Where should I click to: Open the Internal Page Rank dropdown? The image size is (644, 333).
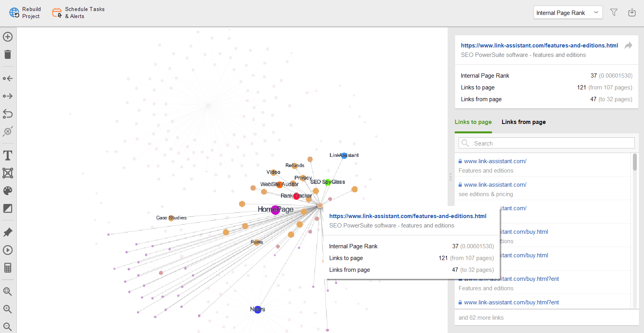[x=568, y=13]
